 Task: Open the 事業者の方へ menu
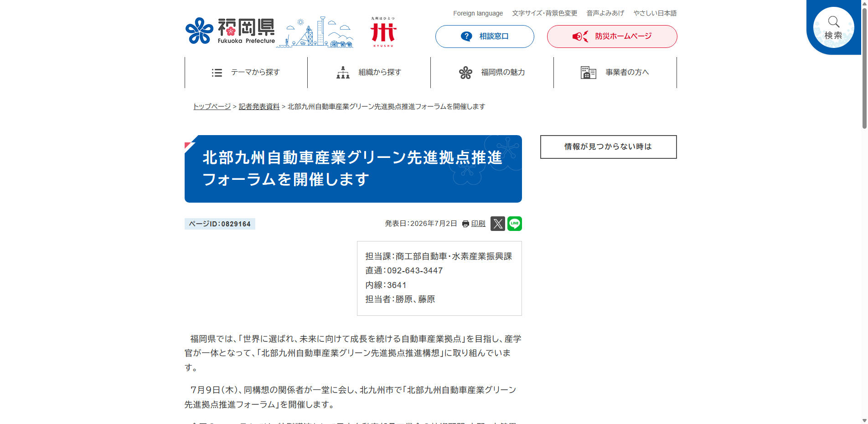[615, 73]
